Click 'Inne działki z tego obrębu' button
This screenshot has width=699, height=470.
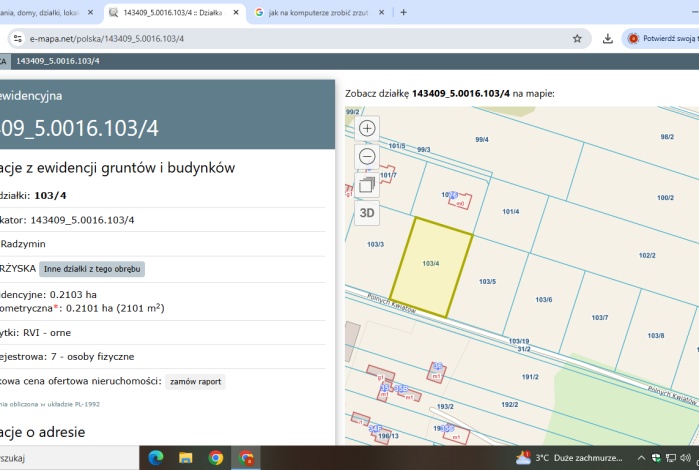(x=93, y=269)
